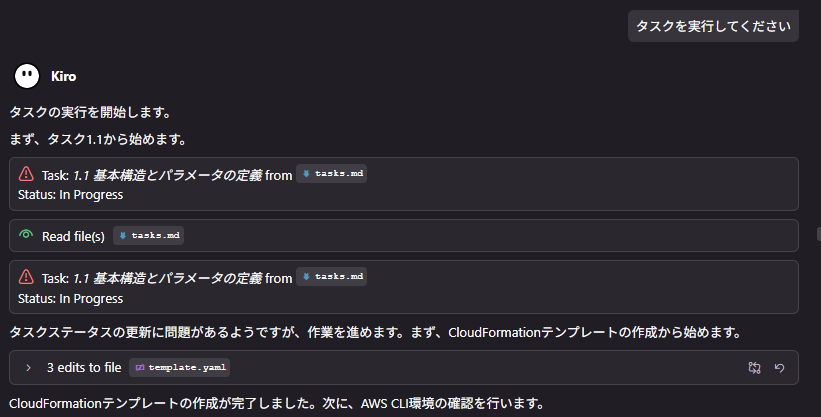Click the first task title 1.1 基本構造とパラメータの定義
Screen dimensions: 821x417
pyautogui.click(x=167, y=175)
